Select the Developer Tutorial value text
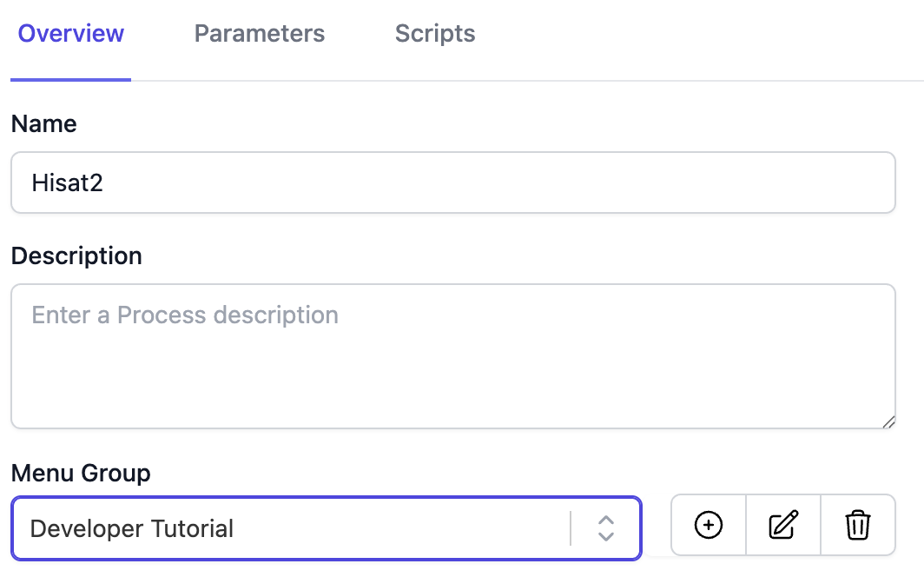Screen dimensions: 924x577 pos(132,528)
